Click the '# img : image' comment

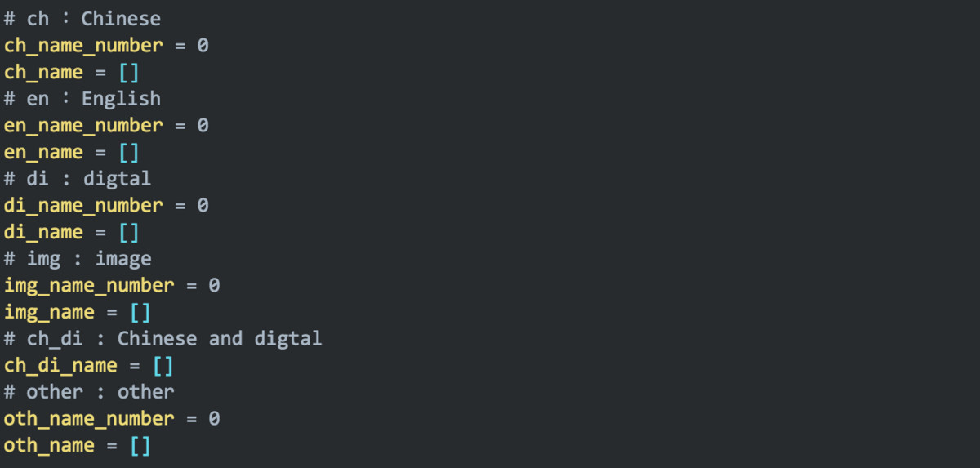pos(78,259)
